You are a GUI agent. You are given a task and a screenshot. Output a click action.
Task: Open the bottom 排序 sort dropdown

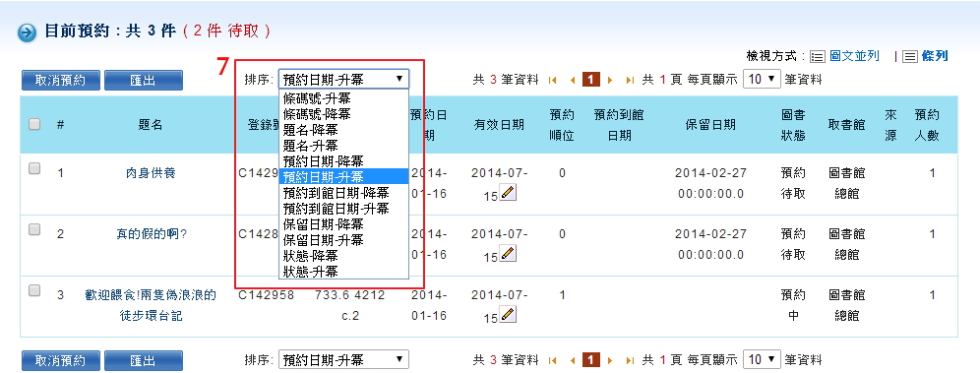point(343,359)
